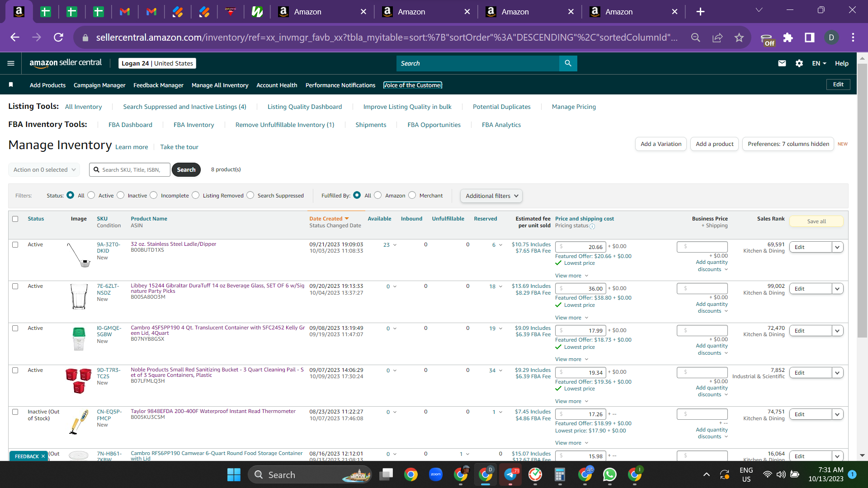Click the Add a Variation button
Viewport: 868px width, 488px height.
660,144
